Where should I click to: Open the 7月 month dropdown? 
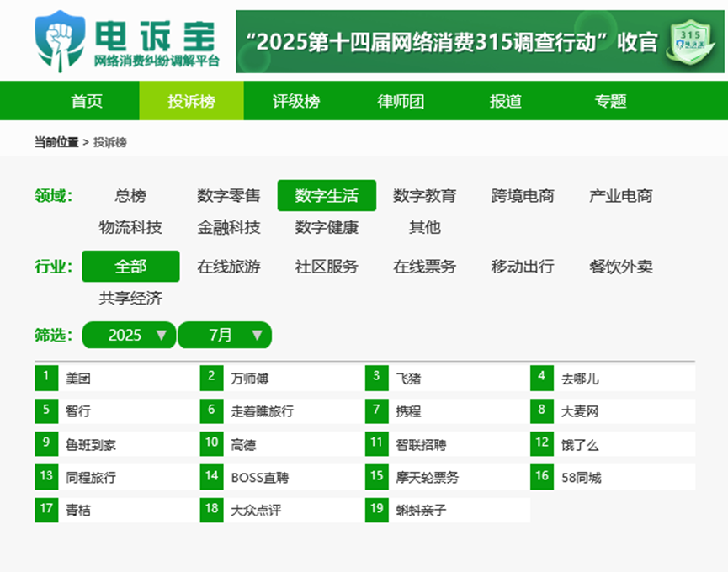tap(225, 335)
